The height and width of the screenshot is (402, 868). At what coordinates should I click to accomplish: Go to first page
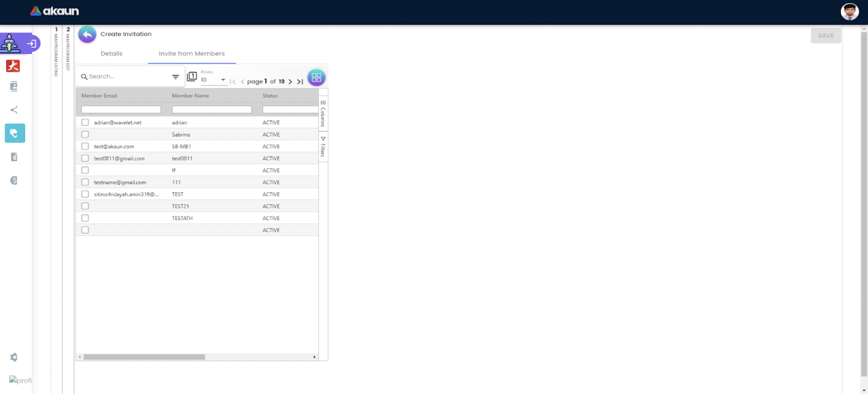233,82
